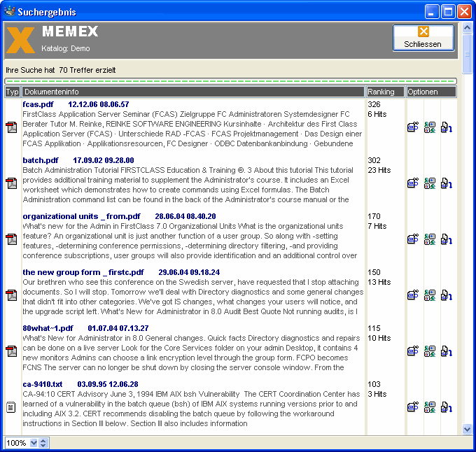476x452 pixels.
Task: Click 'Ihre Suche hat 70 Treffer erzielt' text
Action: [x=61, y=70]
